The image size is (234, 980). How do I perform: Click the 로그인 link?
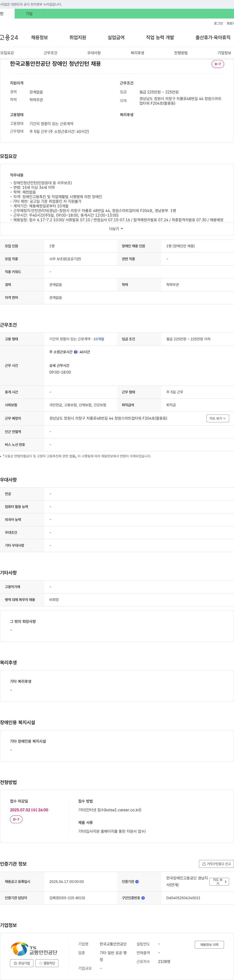(218, 23)
